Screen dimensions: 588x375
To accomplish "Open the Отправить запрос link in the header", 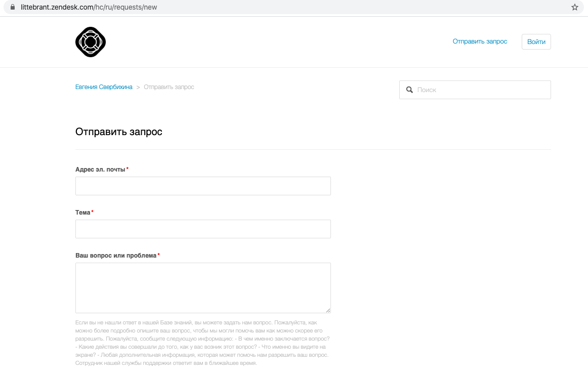I will 480,41.
